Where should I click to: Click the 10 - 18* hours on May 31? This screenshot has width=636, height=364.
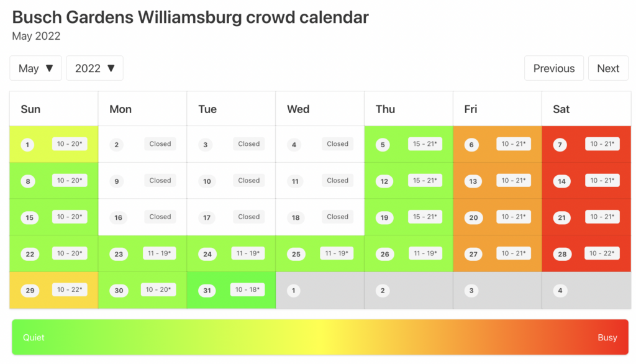coord(247,289)
